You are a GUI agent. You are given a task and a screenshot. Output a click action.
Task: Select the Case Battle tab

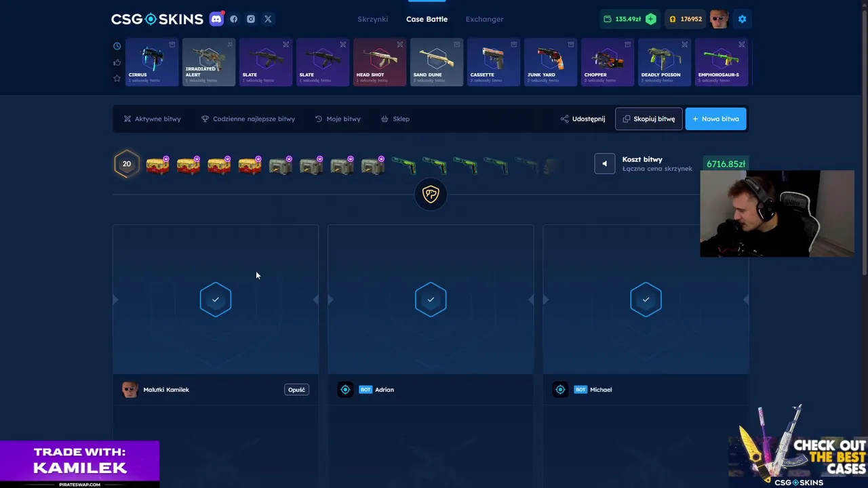click(427, 19)
